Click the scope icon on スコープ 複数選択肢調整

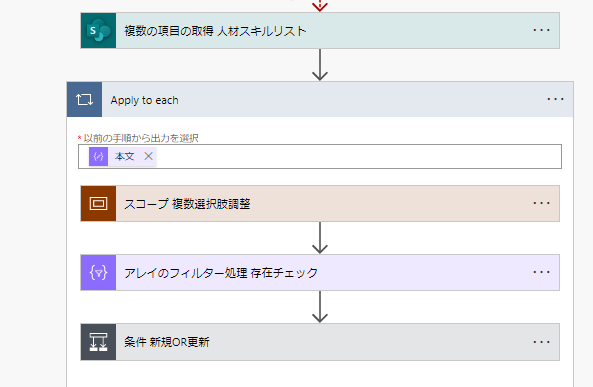tap(98, 204)
